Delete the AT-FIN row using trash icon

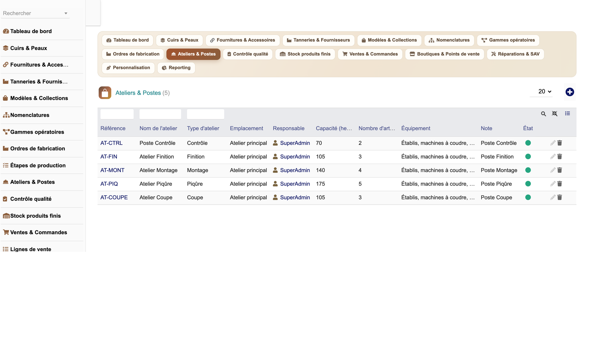point(560,157)
